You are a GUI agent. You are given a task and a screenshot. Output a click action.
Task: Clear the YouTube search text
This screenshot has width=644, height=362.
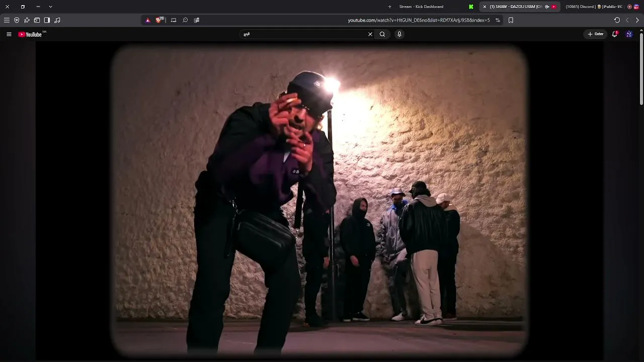point(370,34)
